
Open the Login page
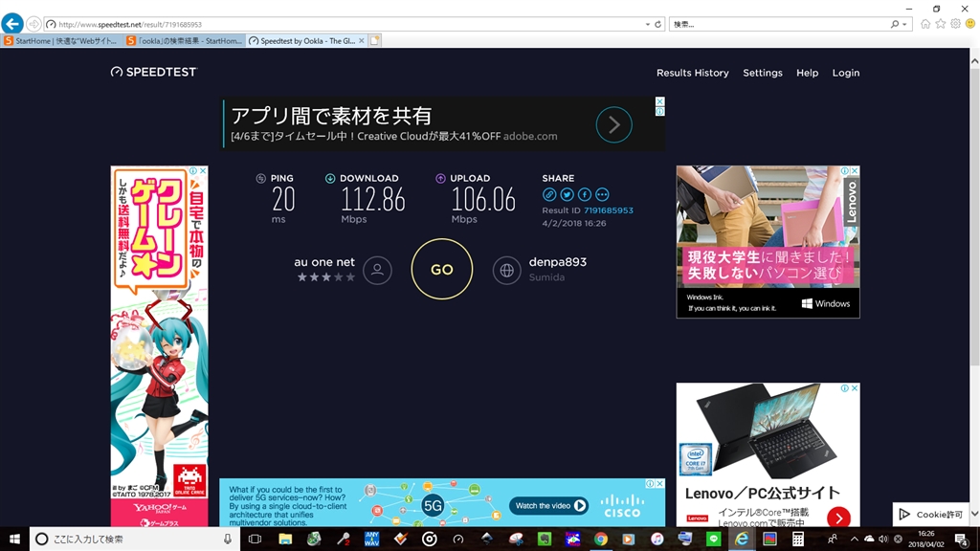click(x=846, y=73)
